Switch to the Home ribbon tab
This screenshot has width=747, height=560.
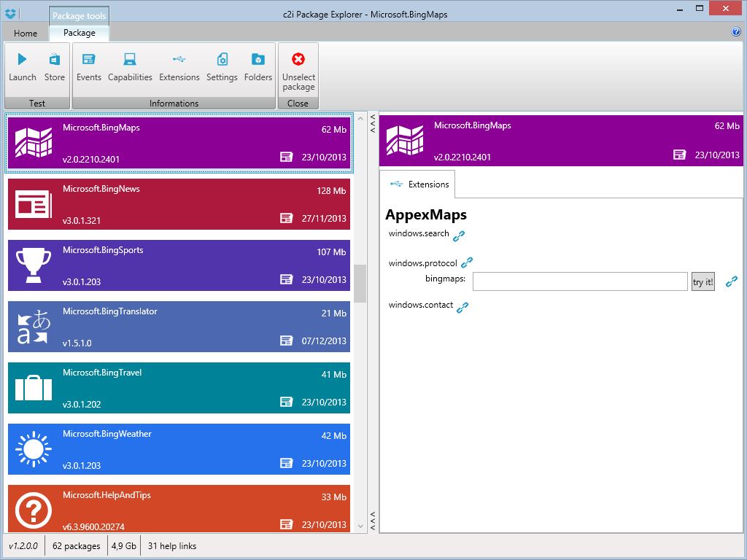tap(26, 33)
